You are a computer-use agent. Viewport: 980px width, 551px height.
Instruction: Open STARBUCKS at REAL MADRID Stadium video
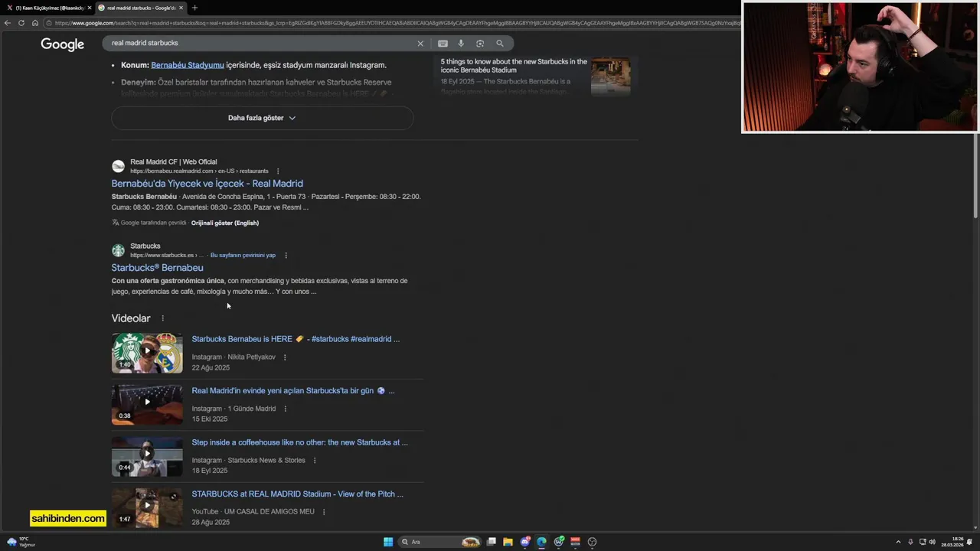pos(297,494)
